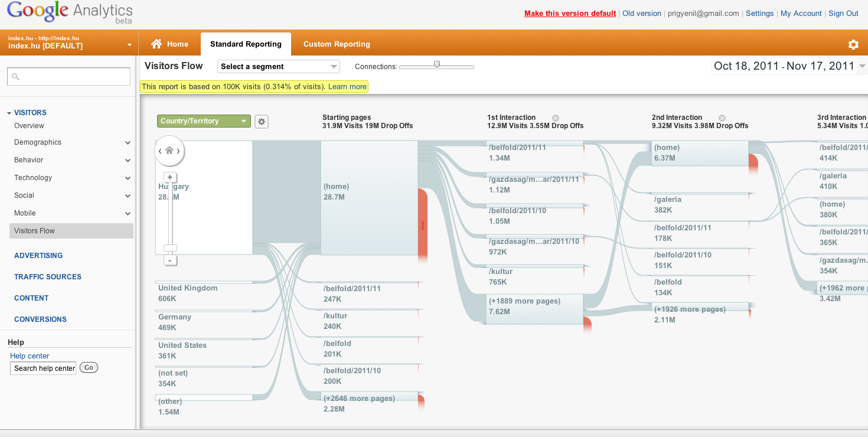Open dimension settings gear next to Country/Territory
This screenshot has width=868, height=437.
pyautogui.click(x=262, y=122)
